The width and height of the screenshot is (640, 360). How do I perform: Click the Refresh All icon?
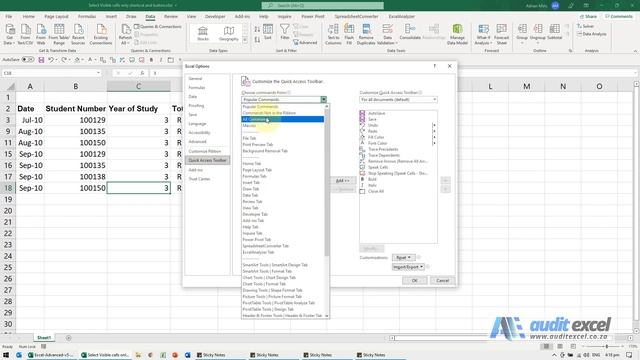click(x=125, y=34)
